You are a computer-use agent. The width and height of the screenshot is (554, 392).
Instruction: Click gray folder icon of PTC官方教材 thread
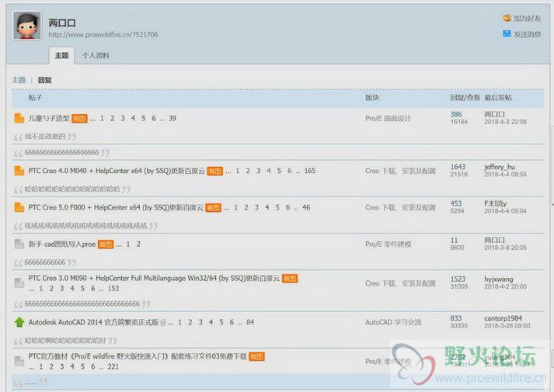click(19, 361)
